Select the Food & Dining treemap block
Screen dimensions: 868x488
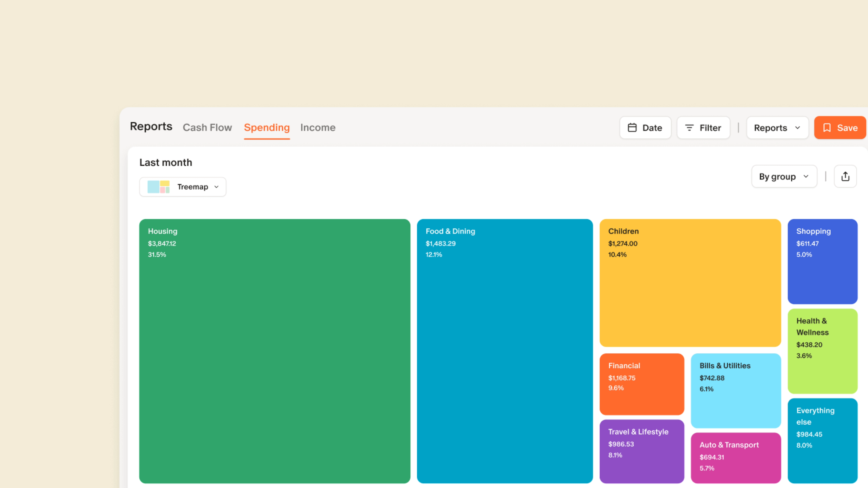pos(505,351)
